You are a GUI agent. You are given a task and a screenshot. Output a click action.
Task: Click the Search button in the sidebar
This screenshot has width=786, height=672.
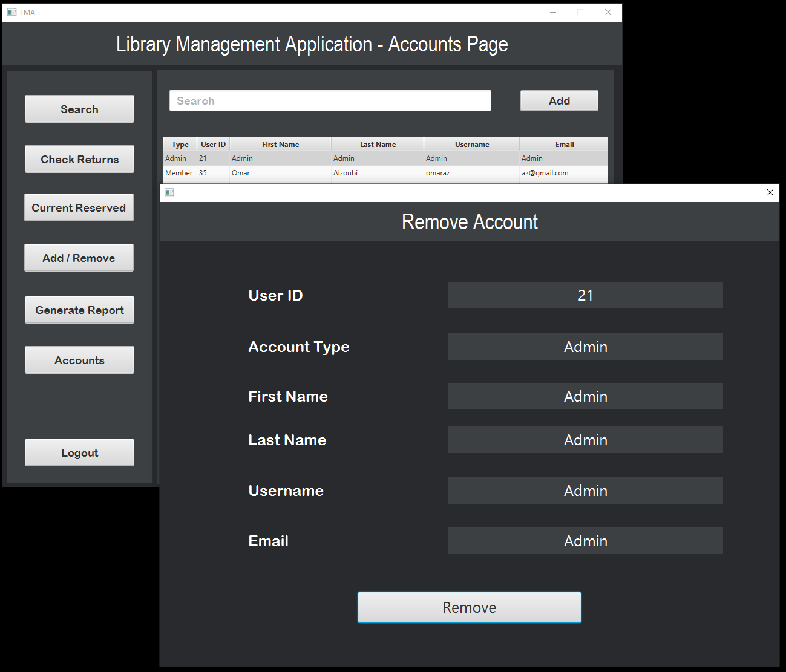click(79, 109)
